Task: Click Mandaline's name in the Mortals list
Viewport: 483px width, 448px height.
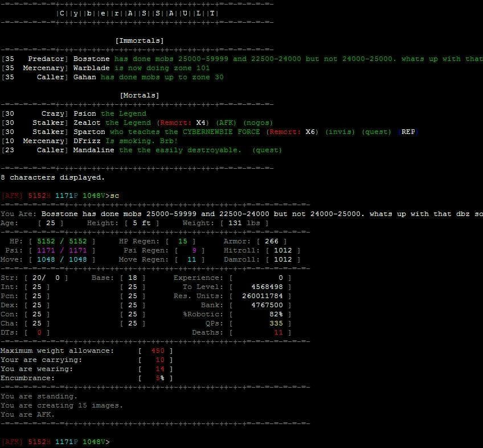Action: [93, 150]
